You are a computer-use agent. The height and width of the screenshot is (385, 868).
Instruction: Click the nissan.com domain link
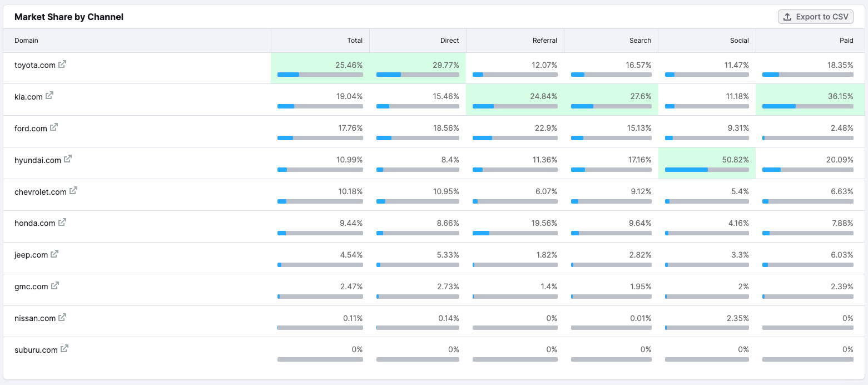[x=35, y=318]
